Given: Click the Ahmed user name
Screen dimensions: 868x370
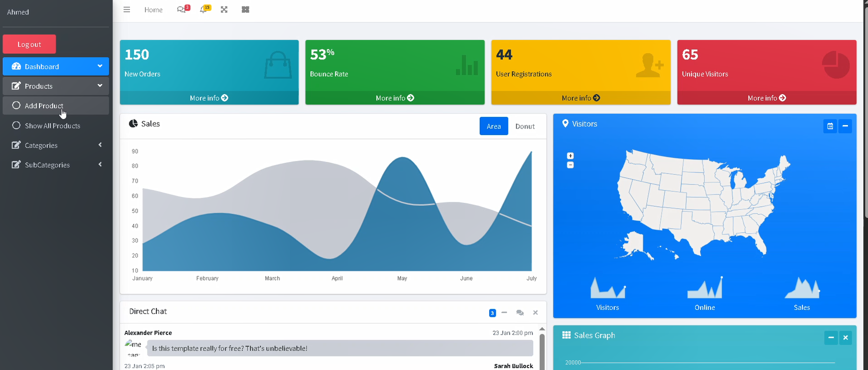Looking at the screenshot, I should click(18, 12).
